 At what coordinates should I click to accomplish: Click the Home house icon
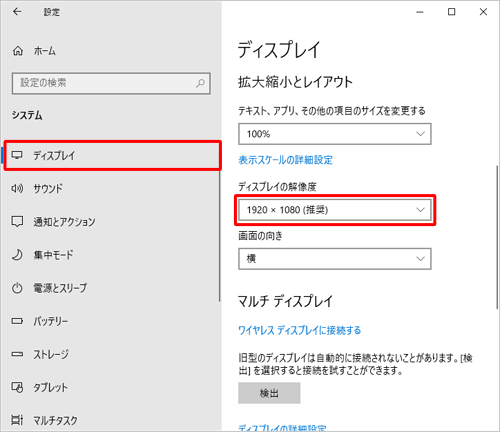click(18, 51)
